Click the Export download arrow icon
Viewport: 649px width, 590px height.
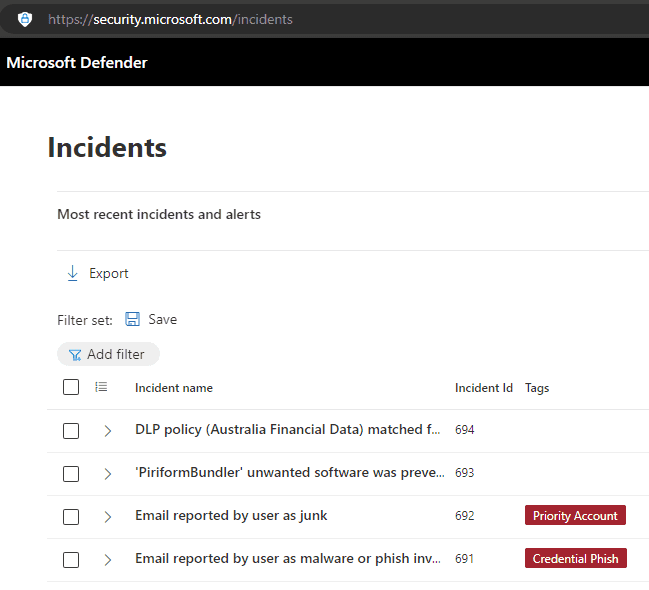click(72, 273)
